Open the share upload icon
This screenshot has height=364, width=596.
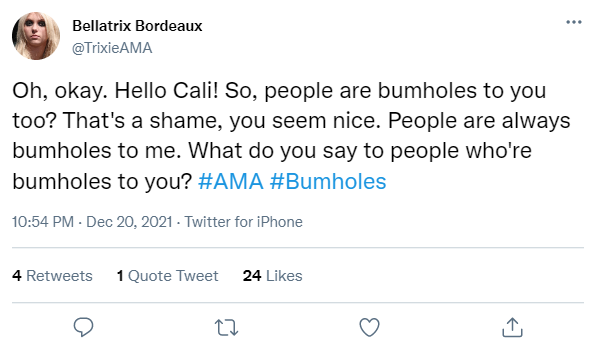[512, 327]
